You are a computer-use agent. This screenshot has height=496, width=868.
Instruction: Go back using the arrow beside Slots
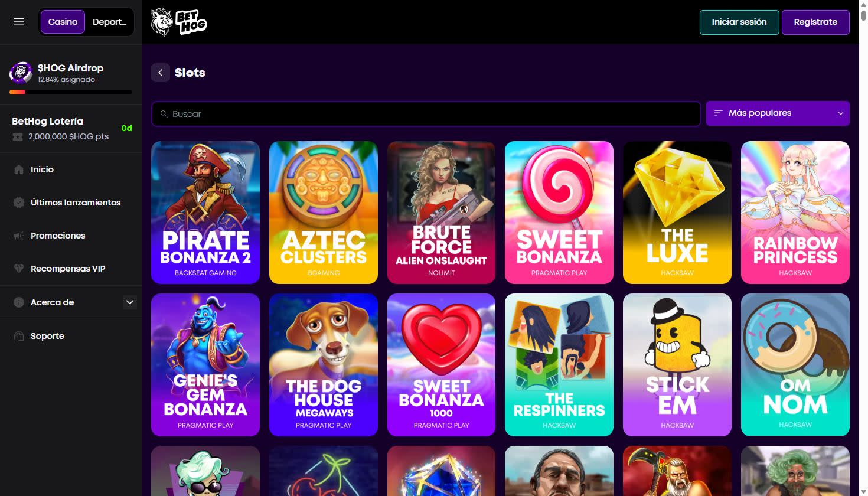click(x=160, y=73)
